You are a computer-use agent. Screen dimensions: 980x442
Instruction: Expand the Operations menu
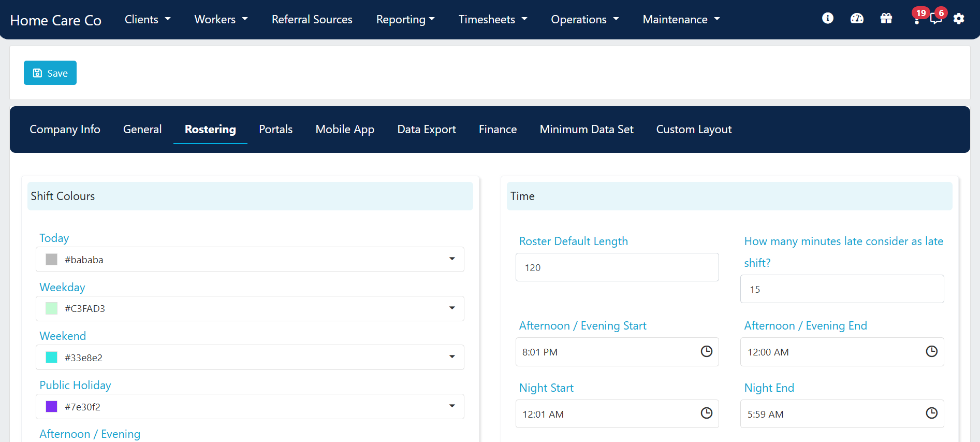tap(585, 19)
